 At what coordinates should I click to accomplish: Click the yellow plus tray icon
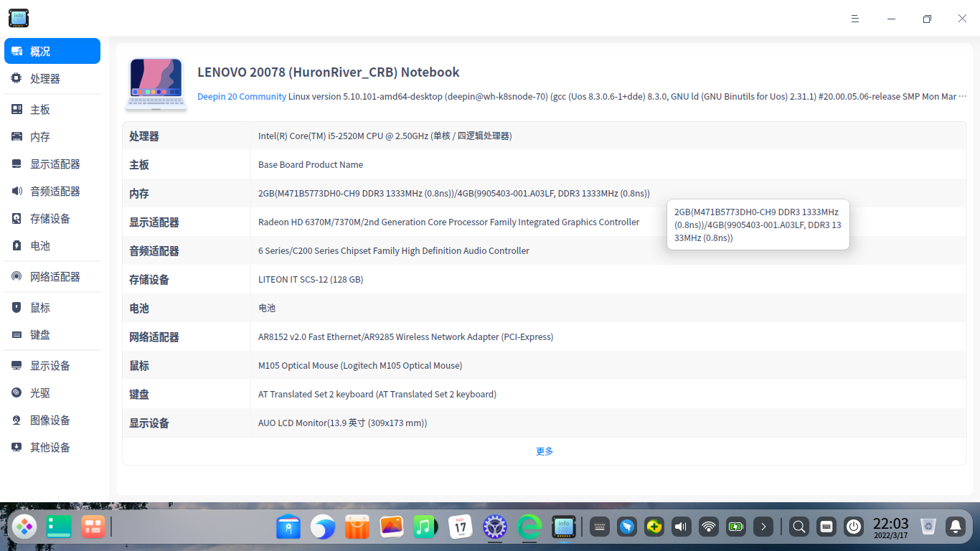(654, 527)
